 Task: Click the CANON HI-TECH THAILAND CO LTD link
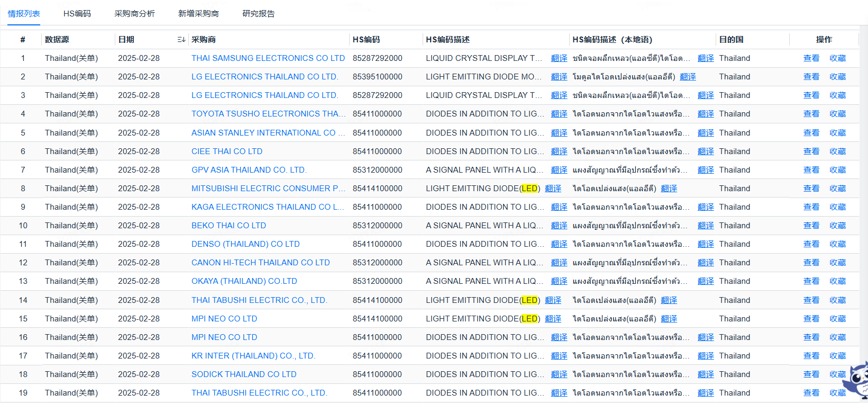[x=260, y=263]
